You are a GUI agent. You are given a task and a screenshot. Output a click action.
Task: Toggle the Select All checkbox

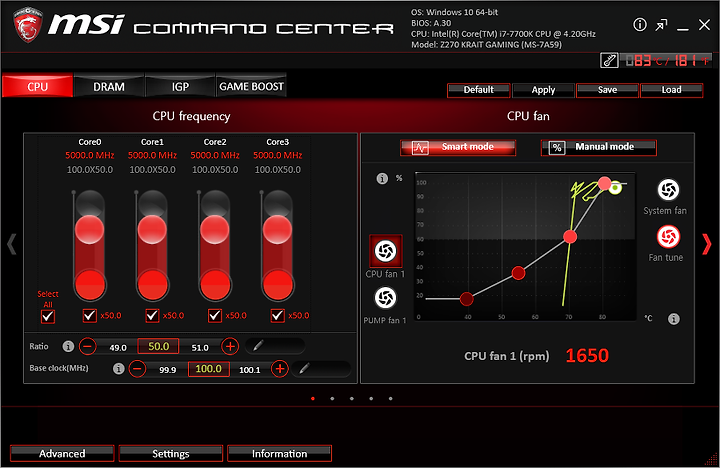(x=48, y=317)
